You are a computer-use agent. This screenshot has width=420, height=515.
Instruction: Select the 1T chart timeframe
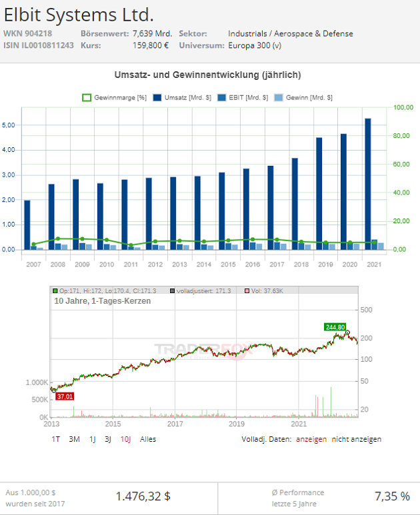55,439
